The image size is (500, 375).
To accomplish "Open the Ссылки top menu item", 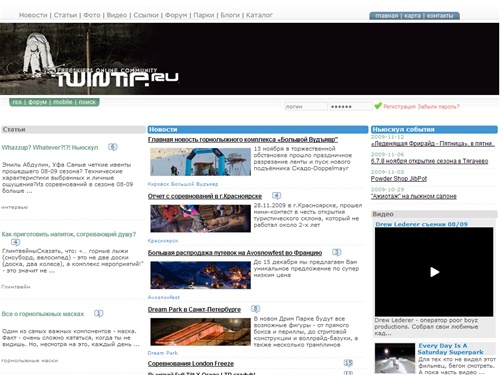I will coord(146,15).
